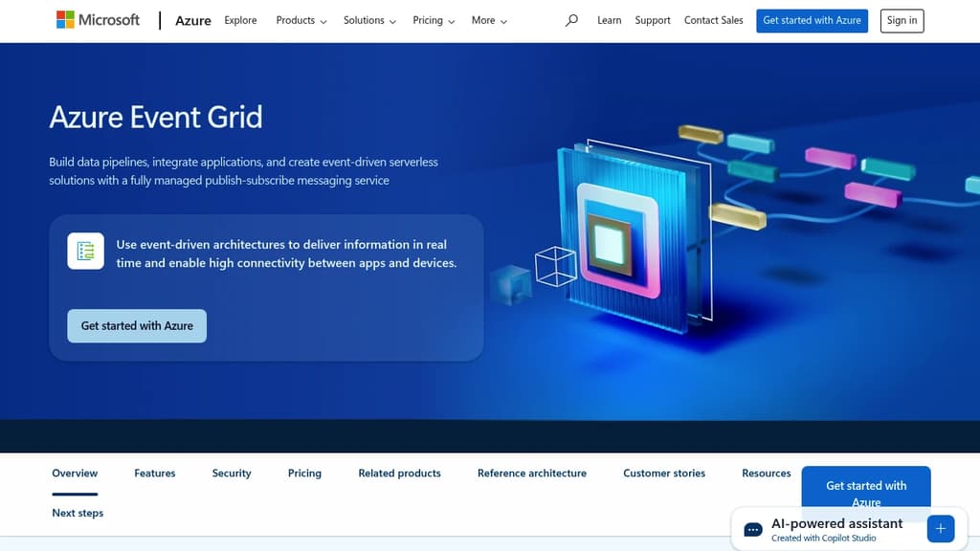Jump to the Next steps section

click(78, 513)
